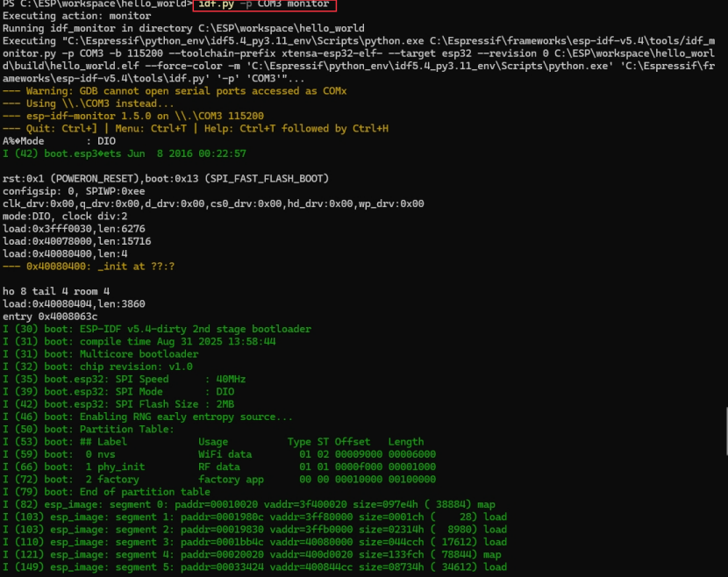This screenshot has width=728, height=577.
Task: Click 'Enabling RNG early entropy source' line
Action: coord(148,417)
